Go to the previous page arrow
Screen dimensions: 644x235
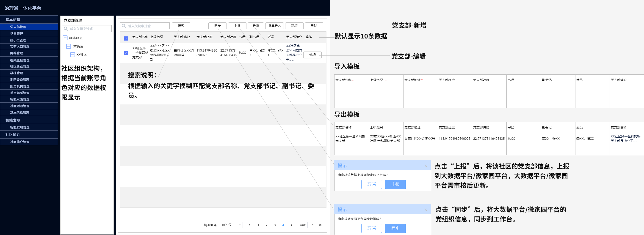tap(249, 225)
